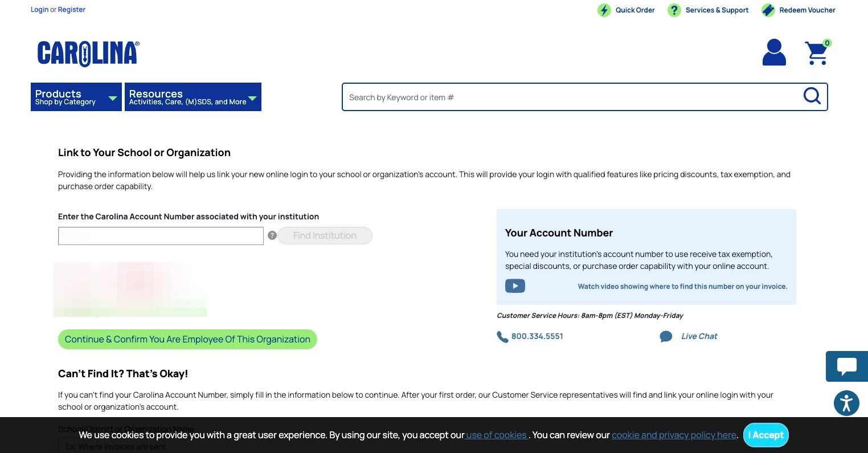868x453 pixels.
Task: Open the use of cookies link
Action: [497, 435]
